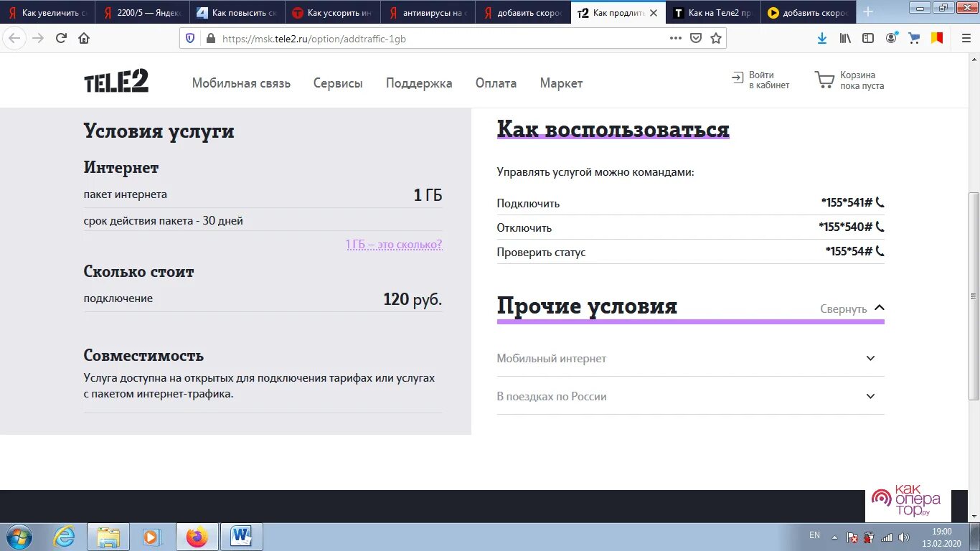Toggle the sidebar view icon
The height and width of the screenshot is (551, 980).
pos(868,39)
